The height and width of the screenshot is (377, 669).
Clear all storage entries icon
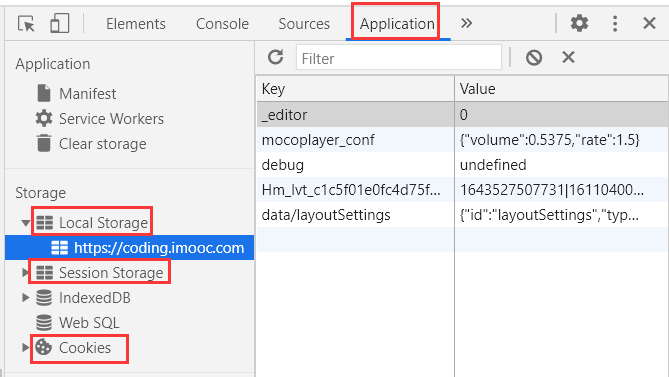[x=534, y=57]
